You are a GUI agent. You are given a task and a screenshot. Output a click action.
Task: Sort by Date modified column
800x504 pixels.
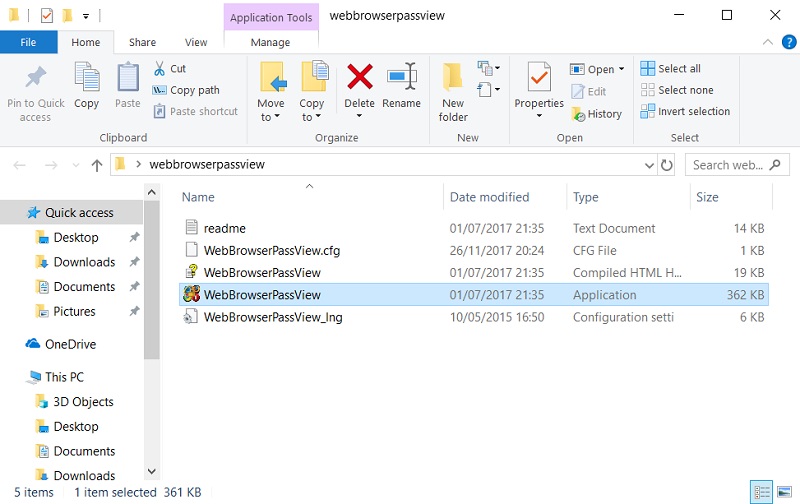tap(489, 197)
